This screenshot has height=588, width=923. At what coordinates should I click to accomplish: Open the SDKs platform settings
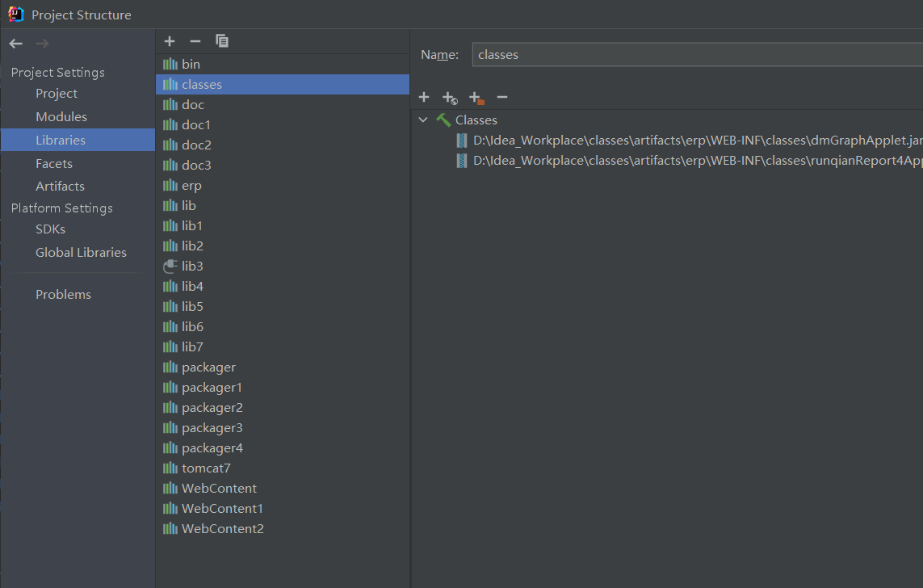[x=50, y=229]
